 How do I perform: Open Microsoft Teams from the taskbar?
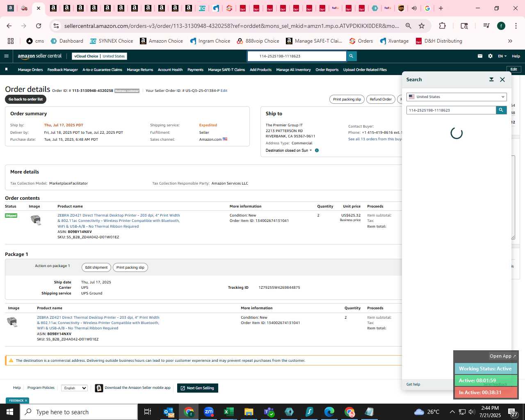click(269, 412)
